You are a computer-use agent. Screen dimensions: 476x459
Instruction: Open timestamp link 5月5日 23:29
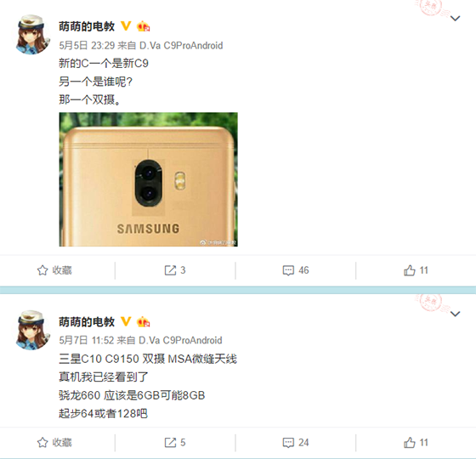(x=87, y=46)
